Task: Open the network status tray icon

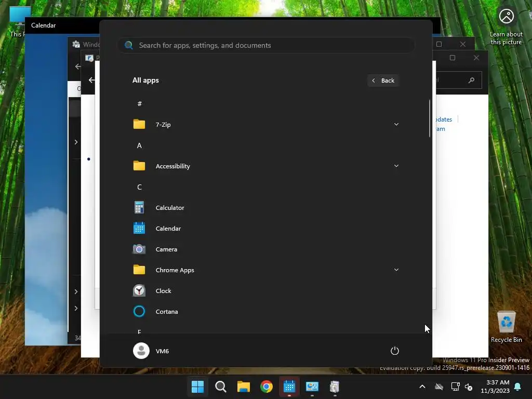Action: click(x=455, y=387)
